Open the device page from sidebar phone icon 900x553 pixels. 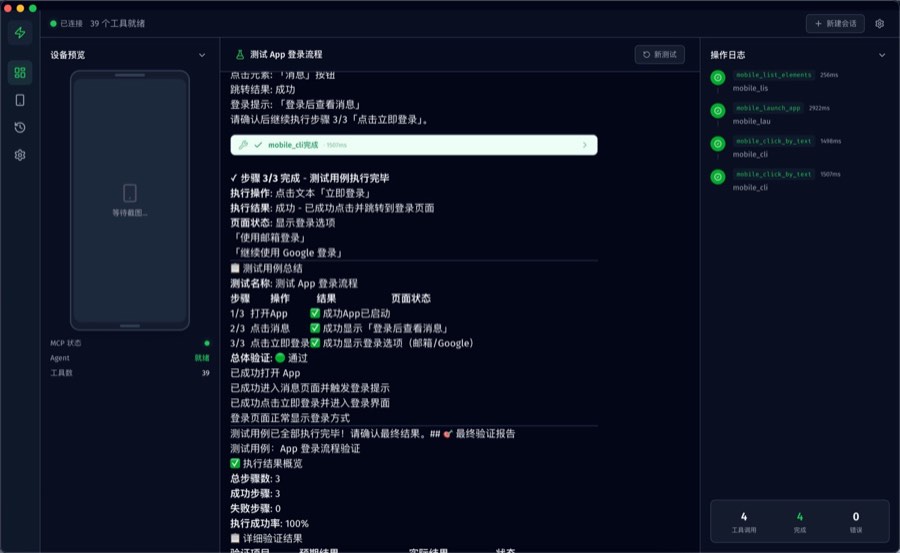[x=20, y=100]
